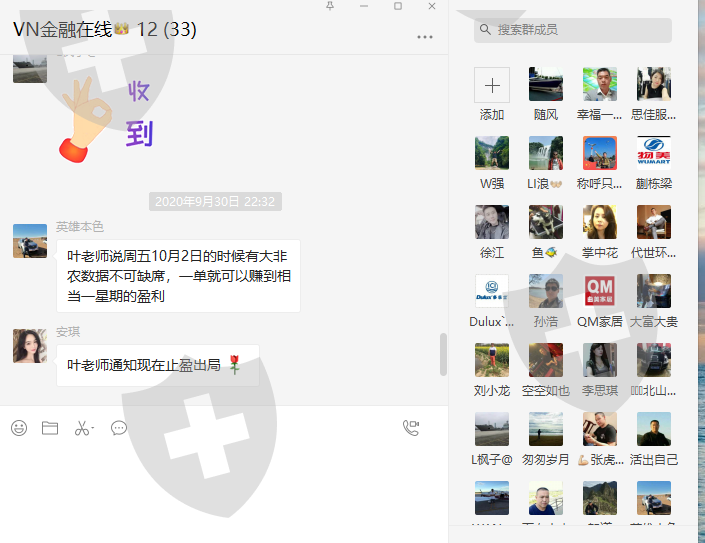The width and height of the screenshot is (705, 543).
Task: Open member 徐江 avatar
Action: [492, 222]
